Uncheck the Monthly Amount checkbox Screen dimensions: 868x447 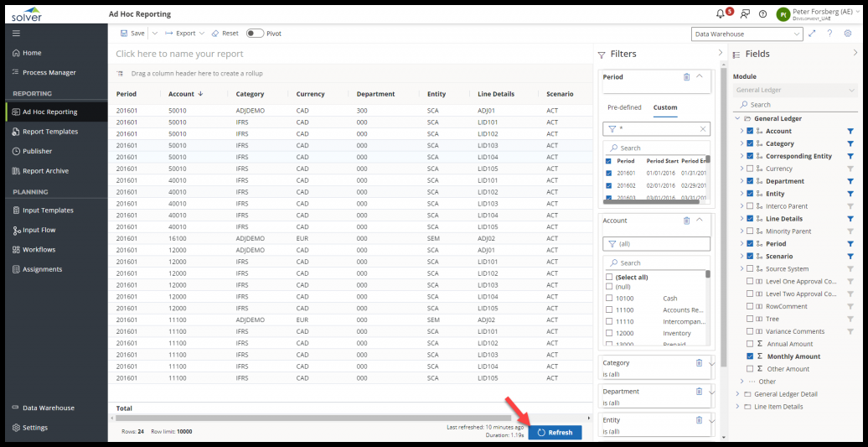(751, 356)
